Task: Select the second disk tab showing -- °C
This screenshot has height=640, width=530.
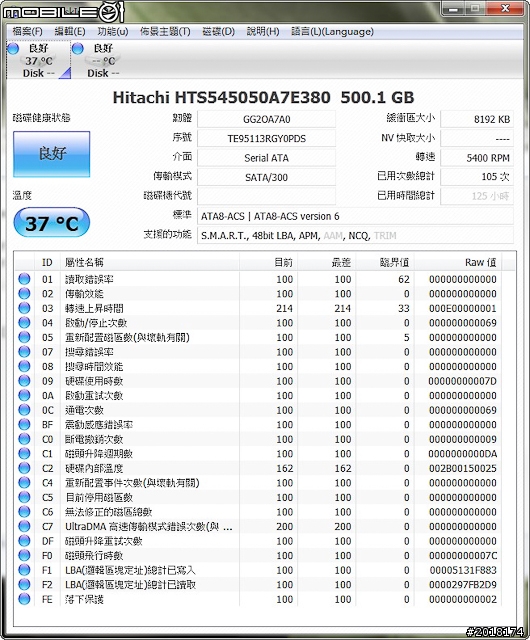Action: tap(103, 60)
